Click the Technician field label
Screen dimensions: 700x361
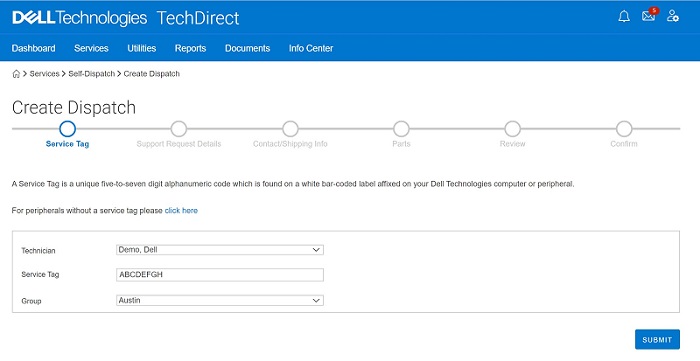pyautogui.click(x=38, y=251)
